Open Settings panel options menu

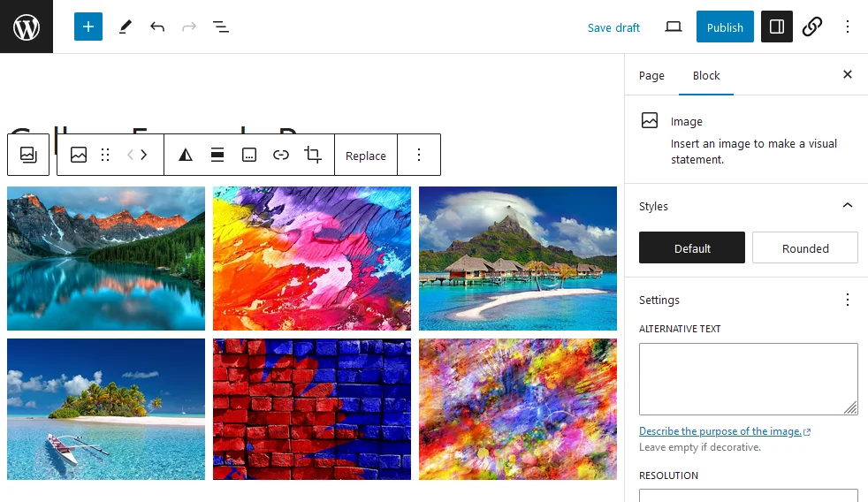847,300
